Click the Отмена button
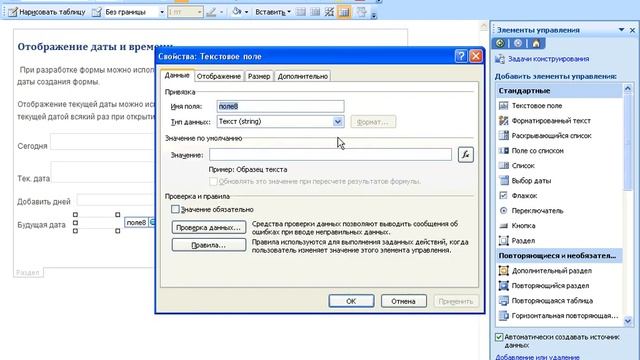 (x=403, y=301)
